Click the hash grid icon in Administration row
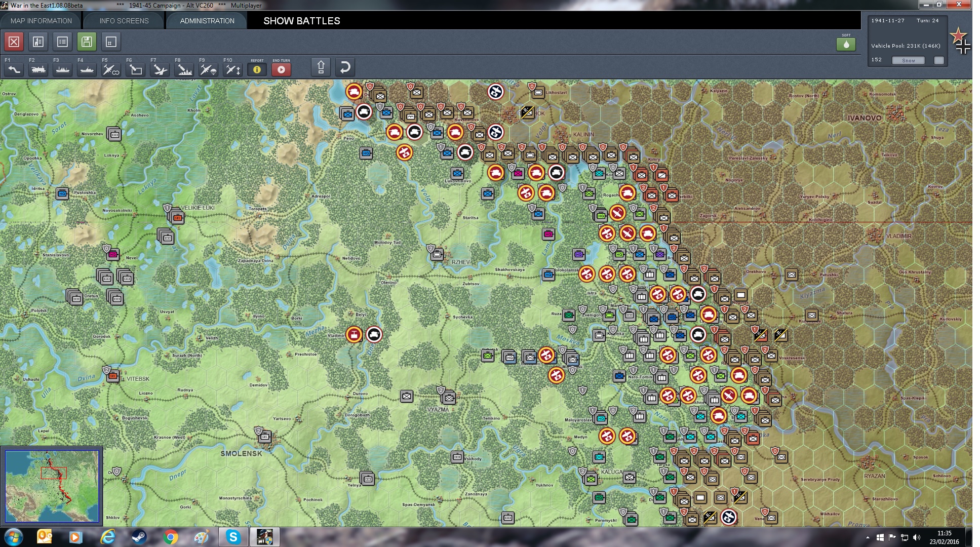This screenshot has height=547, width=980. coord(111,42)
